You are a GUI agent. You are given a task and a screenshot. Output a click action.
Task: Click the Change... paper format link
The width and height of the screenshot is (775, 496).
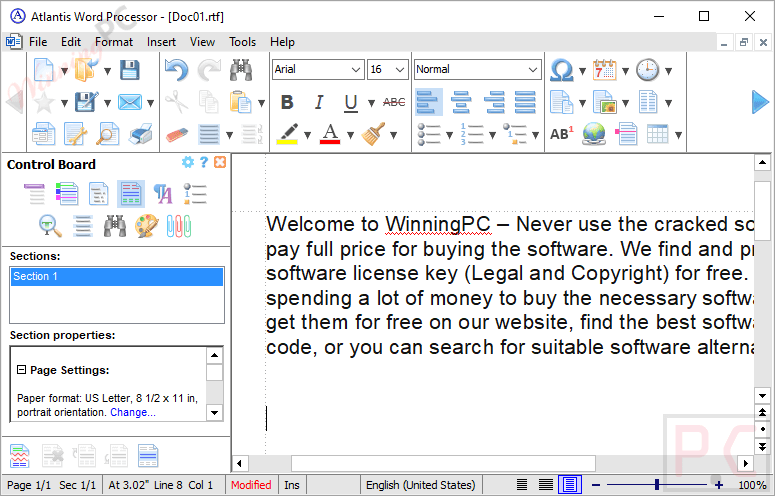(x=133, y=412)
